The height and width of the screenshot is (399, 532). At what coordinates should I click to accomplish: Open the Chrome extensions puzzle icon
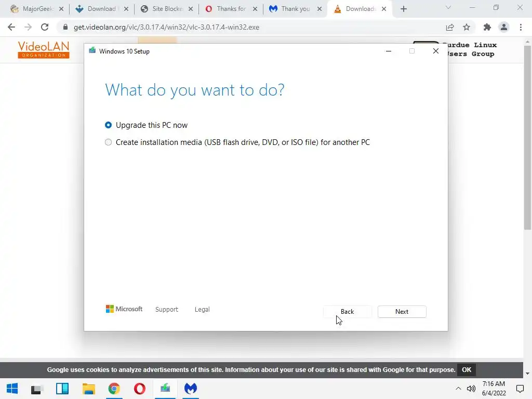click(487, 27)
